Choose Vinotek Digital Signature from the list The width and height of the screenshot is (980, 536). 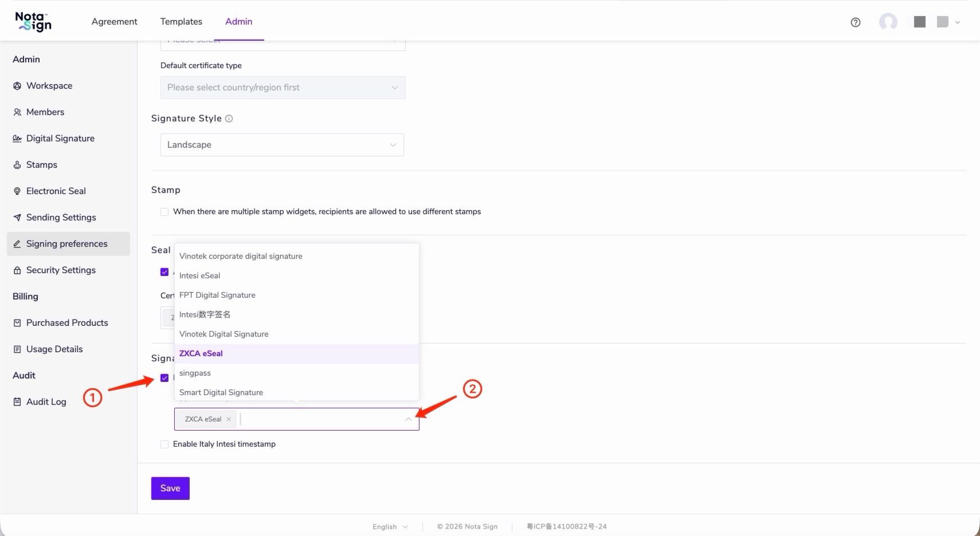pos(297,334)
